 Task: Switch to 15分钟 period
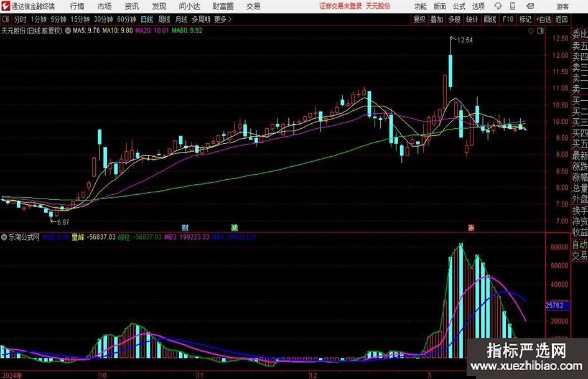(80, 19)
